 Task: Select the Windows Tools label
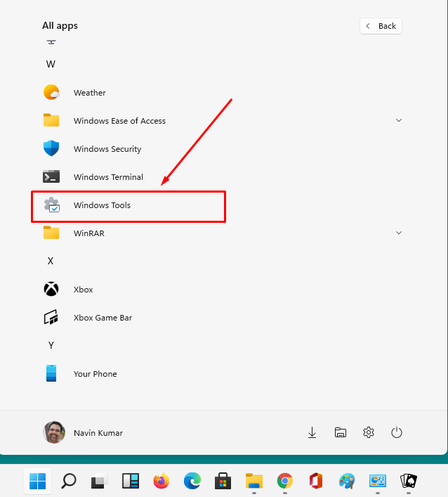point(102,205)
